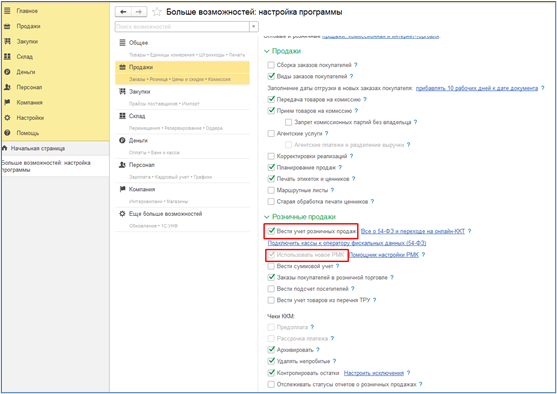Click the Общее list icon in settings sections
557x394 pixels.
click(x=123, y=43)
